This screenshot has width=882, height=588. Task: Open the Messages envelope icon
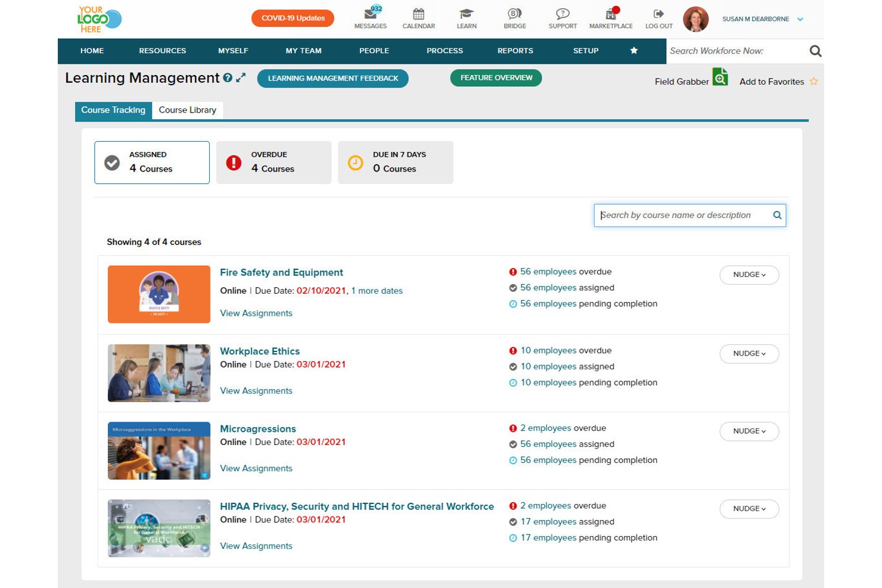[370, 14]
